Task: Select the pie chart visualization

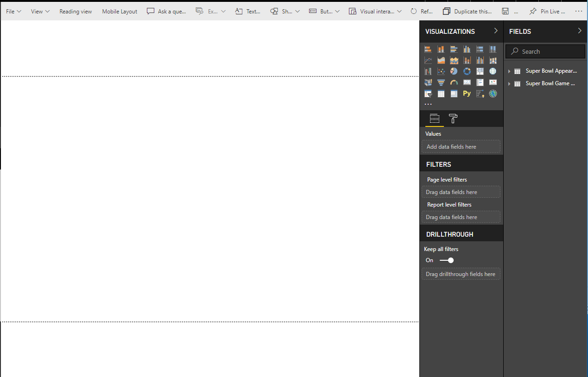Action: click(454, 71)
